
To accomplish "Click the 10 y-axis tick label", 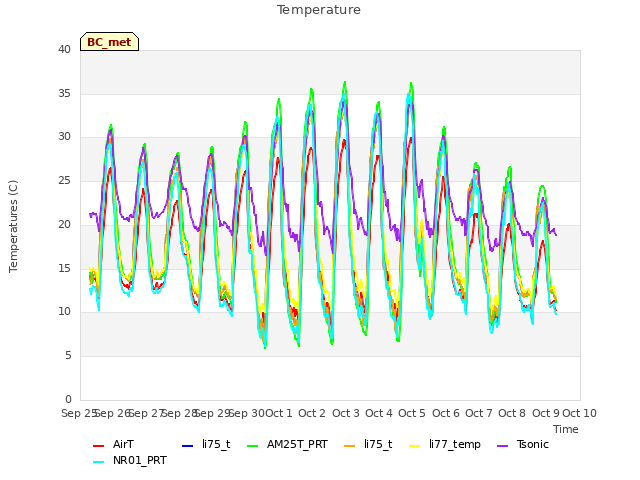I will pyautogui.click(x=64, y=312).
